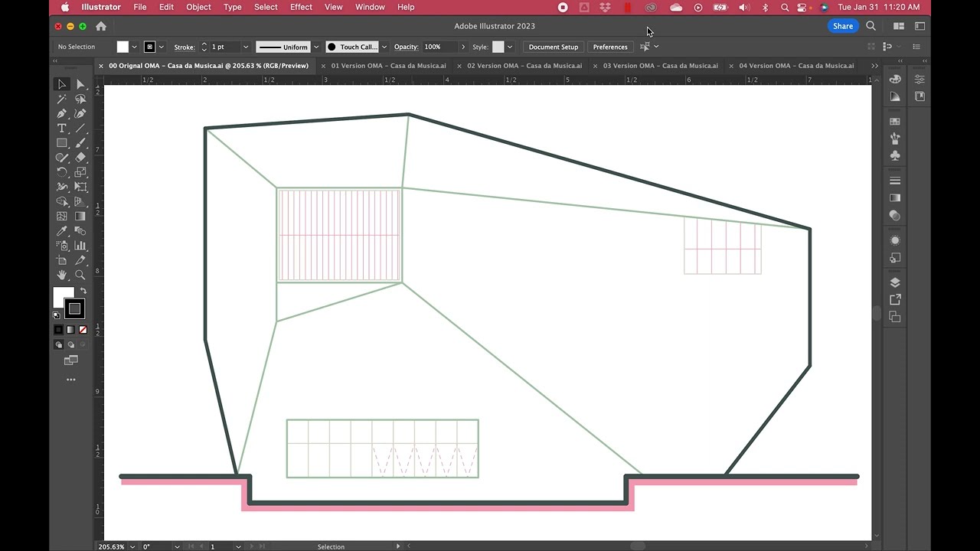This screenshot has width=980, height=551.
Task: Switch to Draw Normal mode
Action: coord(58,344)
